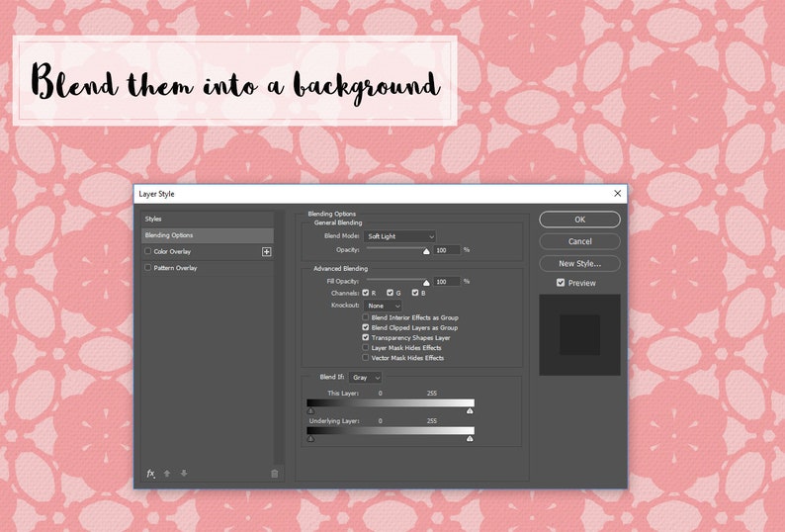Screen dimensions: 785x532
Task: Toggle the Preview checkbox
Action: [561, 283]
